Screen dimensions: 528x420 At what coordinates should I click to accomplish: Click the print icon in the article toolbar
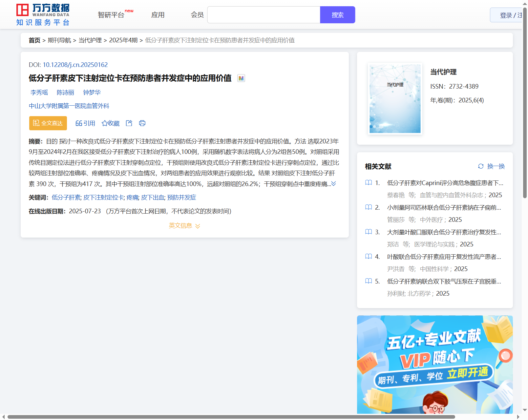(142, 123)
